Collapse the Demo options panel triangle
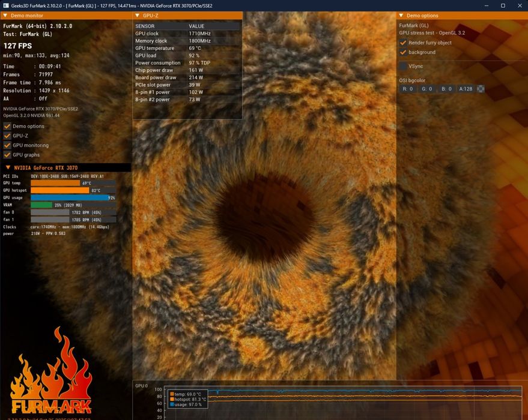The width and height of the screenshot is (528, 420). [401, 16]
